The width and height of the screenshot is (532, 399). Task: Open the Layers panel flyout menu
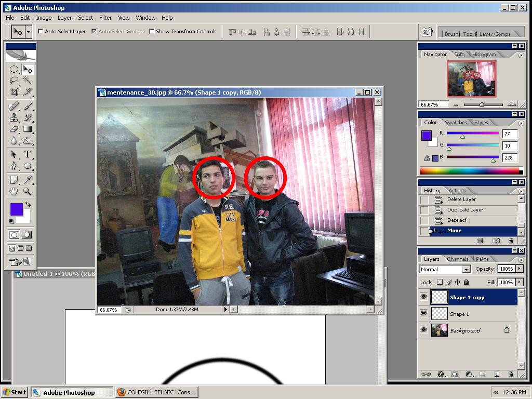[521, 260]
